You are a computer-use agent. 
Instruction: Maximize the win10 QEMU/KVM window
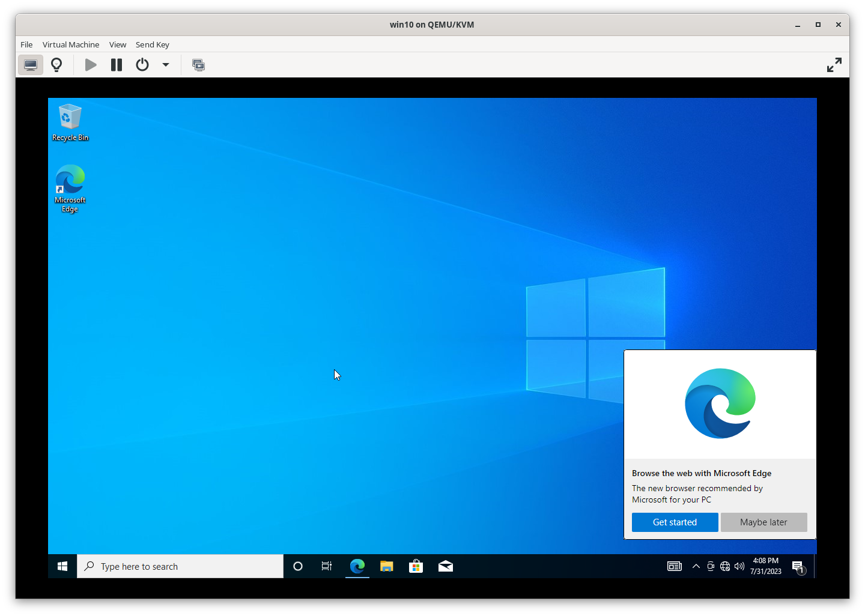(x=818, y=25)
